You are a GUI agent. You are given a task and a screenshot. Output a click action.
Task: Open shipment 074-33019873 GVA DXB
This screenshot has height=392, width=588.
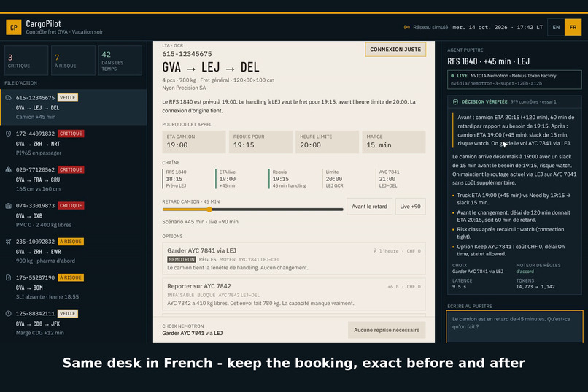(74, 215)
